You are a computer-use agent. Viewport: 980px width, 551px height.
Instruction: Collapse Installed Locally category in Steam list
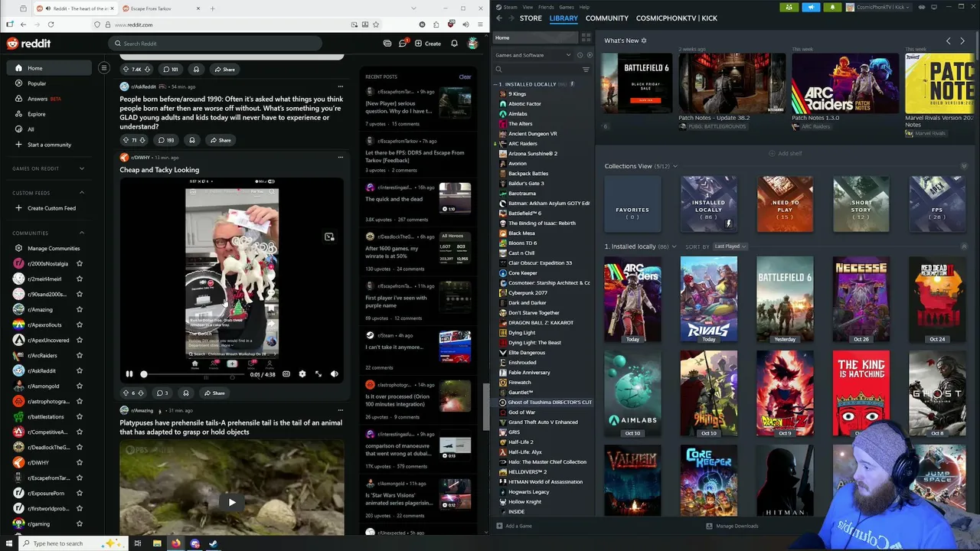pos(495,84)
